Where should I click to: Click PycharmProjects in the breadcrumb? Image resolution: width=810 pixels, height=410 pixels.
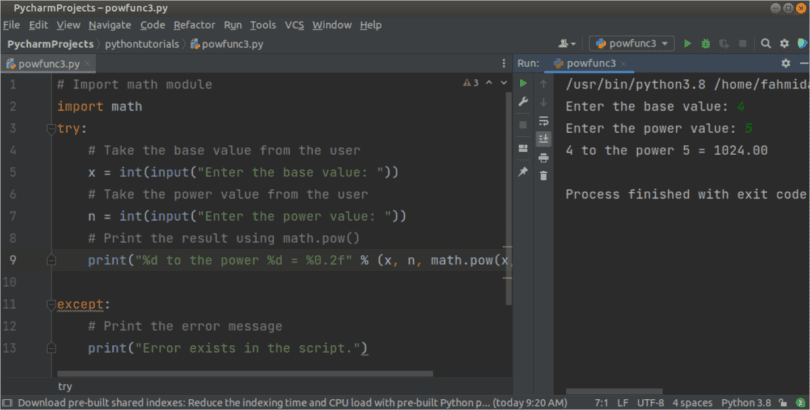click(x=51, y=44)
